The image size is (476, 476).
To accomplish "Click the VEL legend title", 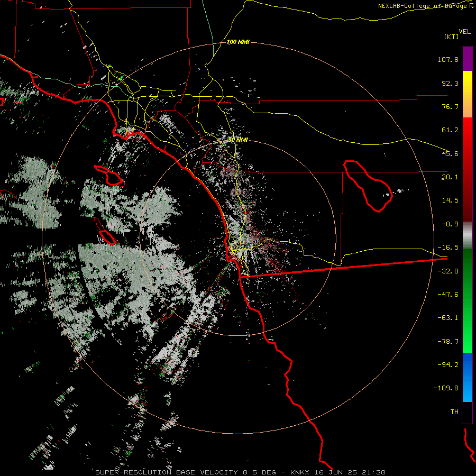I will click(x=465, y=32).
